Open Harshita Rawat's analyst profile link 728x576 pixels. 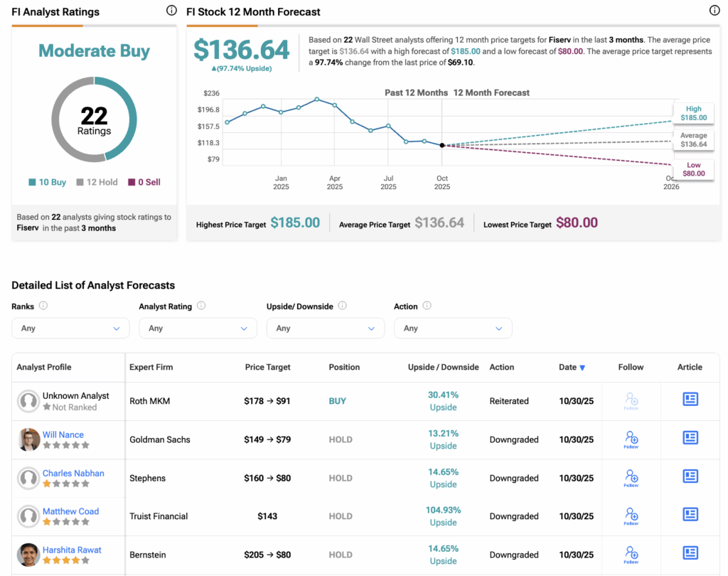coord(72,550)
